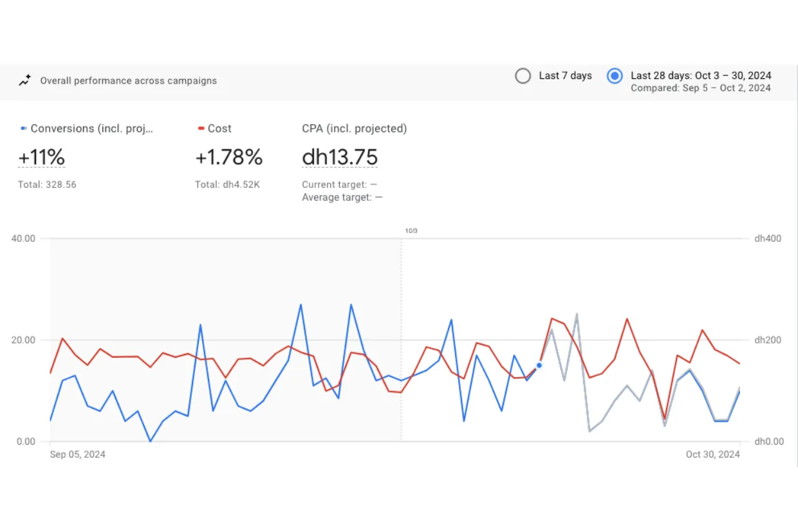The height and width of the screenshot is (532, 798).
Task: Click the 10/3 period divider marker
Action: coord(411,230)
